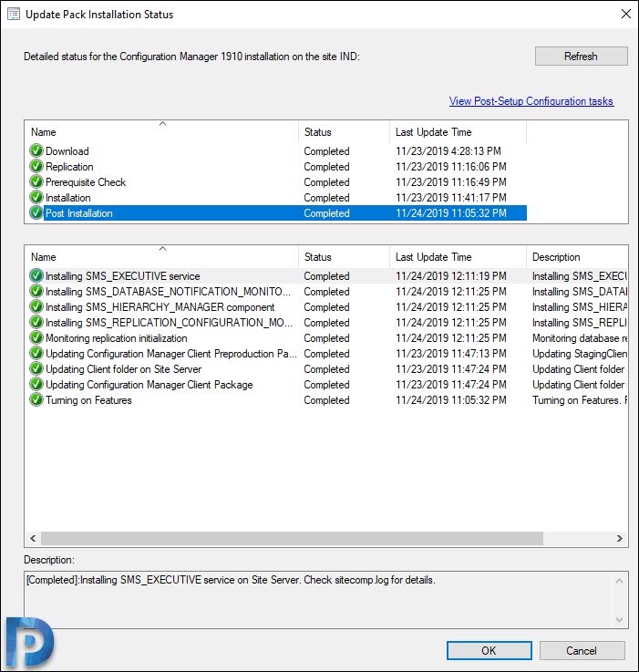Viewport: 639px width, 672px height.
Task: Select Installing SMS_REPLICATION_CONFIGURATION_MO... row
Action: [328, 322]
